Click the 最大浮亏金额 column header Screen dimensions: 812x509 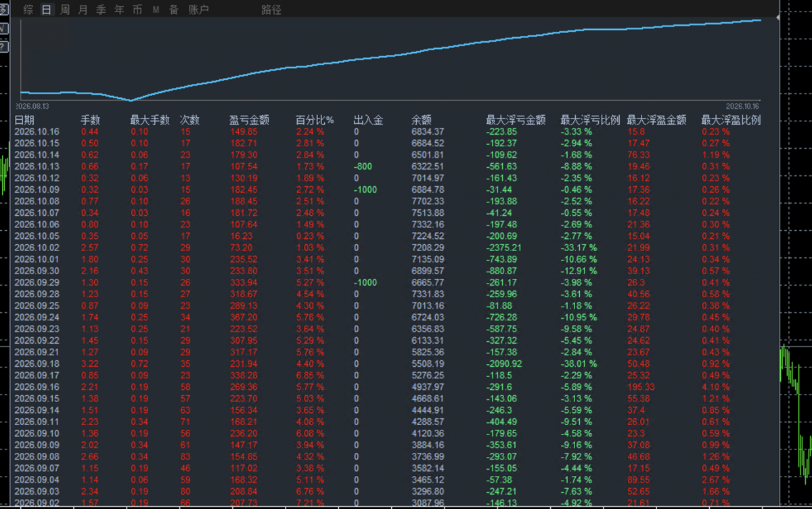(516, 120)
